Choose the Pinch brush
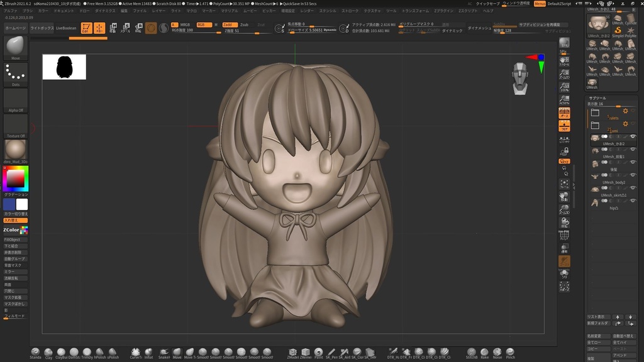Viewport: 644px width, 362px height. (510, 353)
